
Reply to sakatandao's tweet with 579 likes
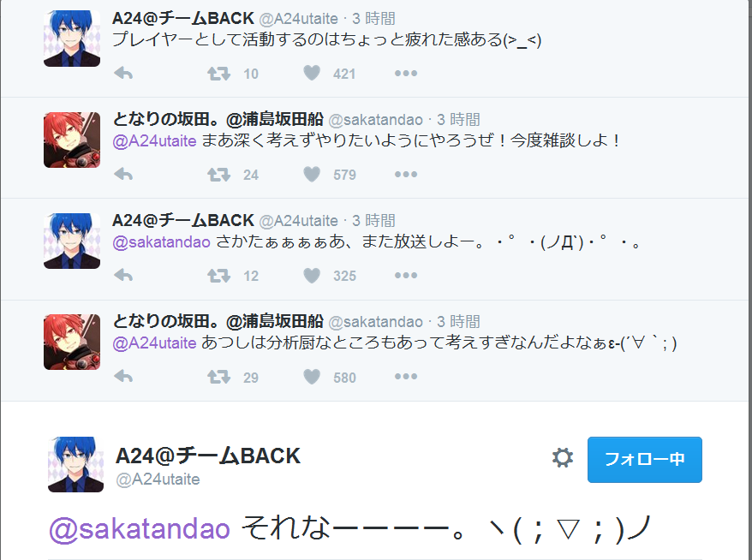coord(123,175)
